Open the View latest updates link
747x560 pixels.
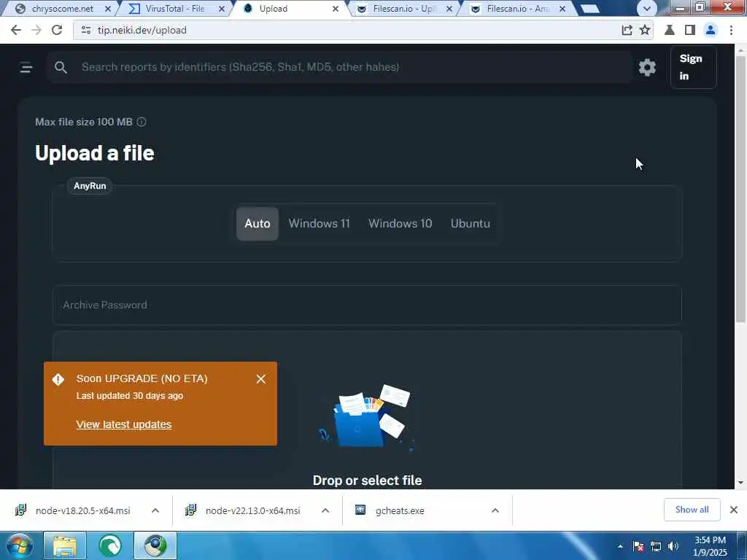coord(124,424)
